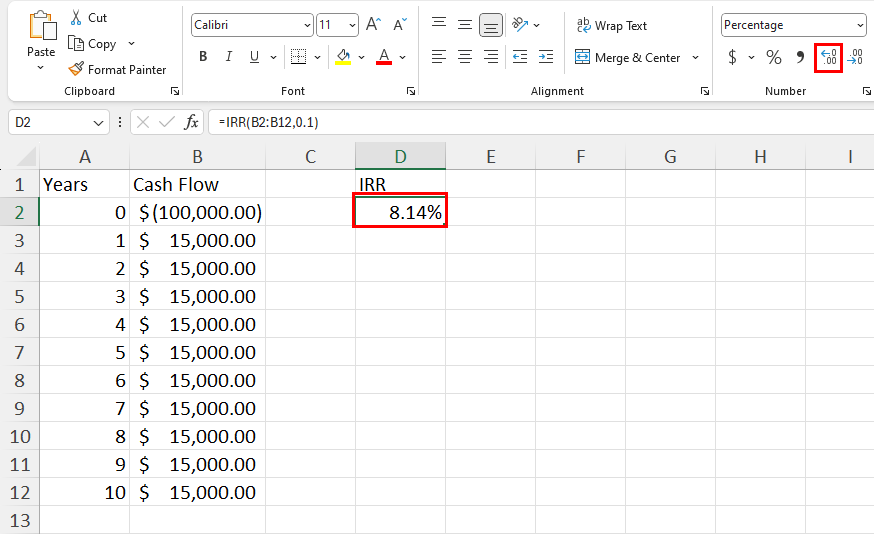Viewport: 874px width, 534px height.
Task: Decrease font size with the smaller A
Action: [x=400, y=25]
